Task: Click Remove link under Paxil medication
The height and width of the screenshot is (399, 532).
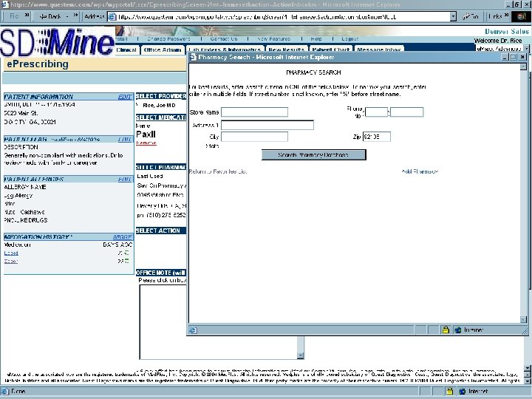Action: point(146,143)
